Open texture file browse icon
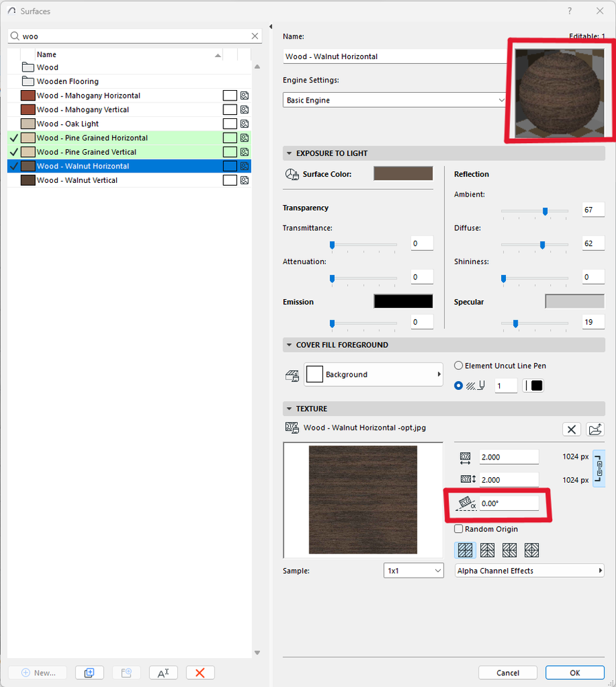 click(x=595, y=429)
